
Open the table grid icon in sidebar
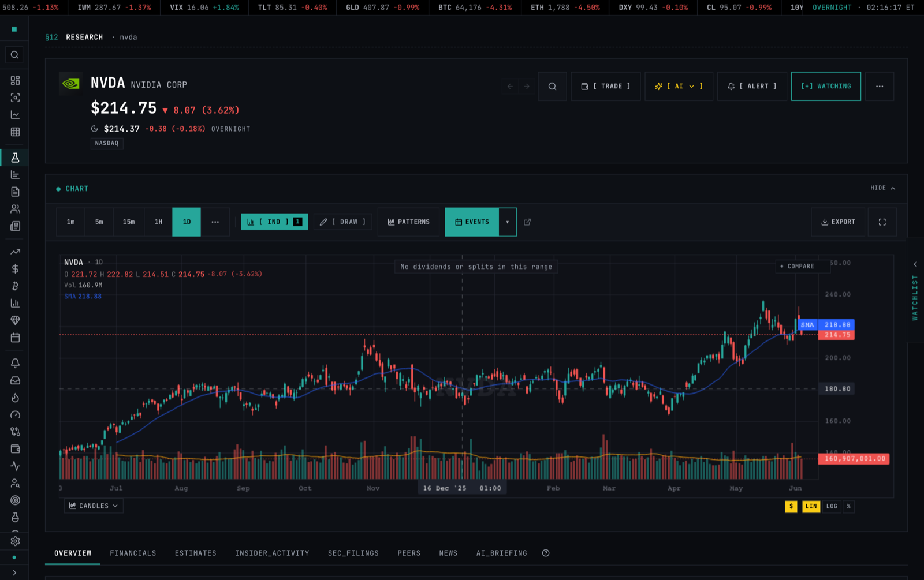point(15,132)
